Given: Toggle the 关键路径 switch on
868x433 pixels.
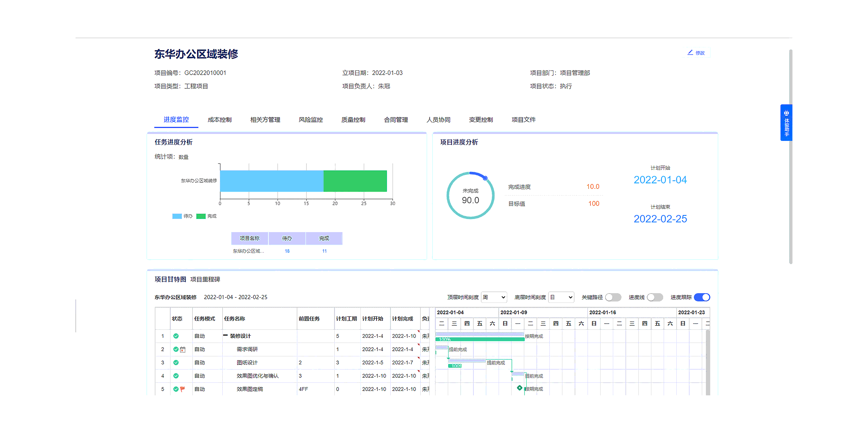Looking at the screenshot, I should click(x=613, y=297).
